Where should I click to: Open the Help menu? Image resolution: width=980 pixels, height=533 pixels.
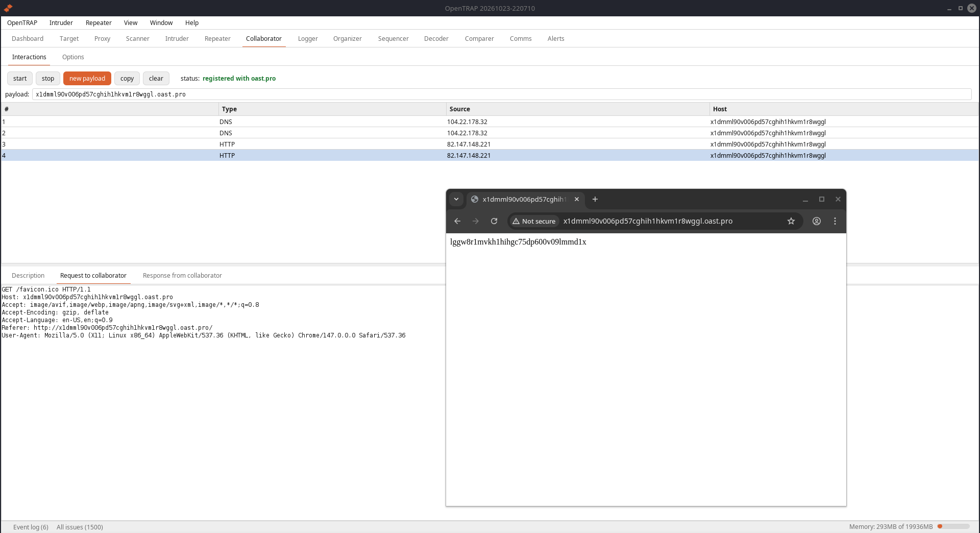[192, 22]
